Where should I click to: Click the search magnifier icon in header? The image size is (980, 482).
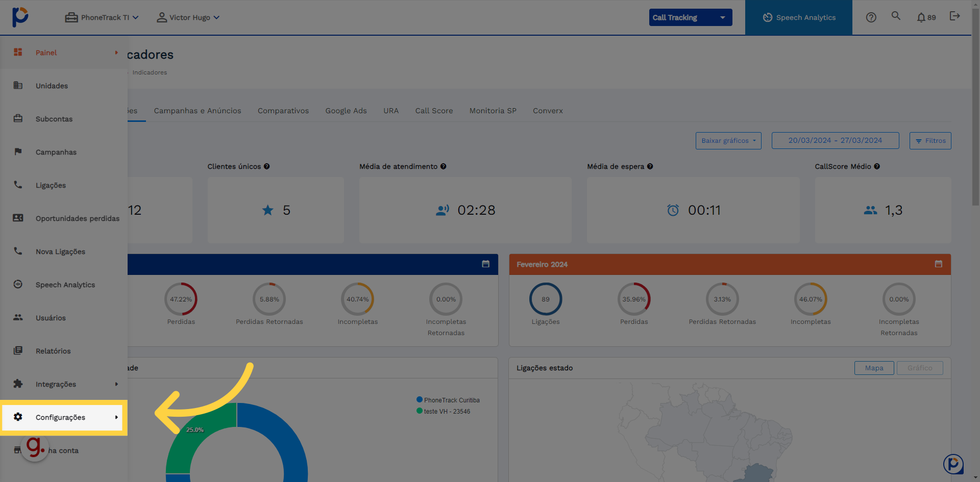(x=896, y=16)
